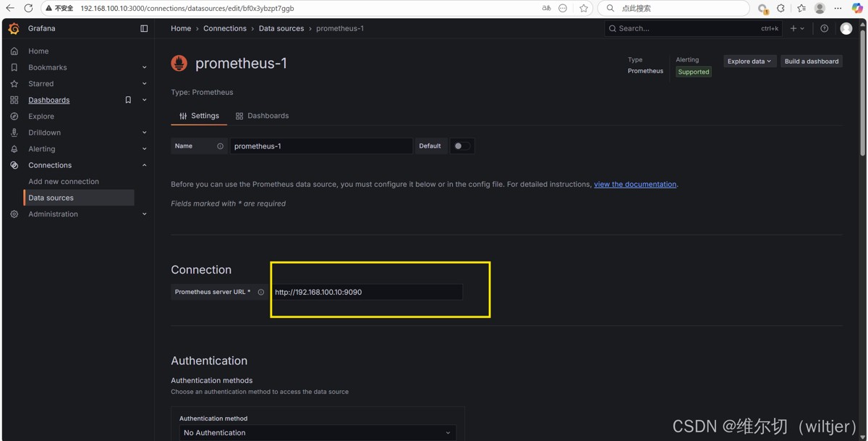Click the Explore compass icon

click(x=14, y=116)
